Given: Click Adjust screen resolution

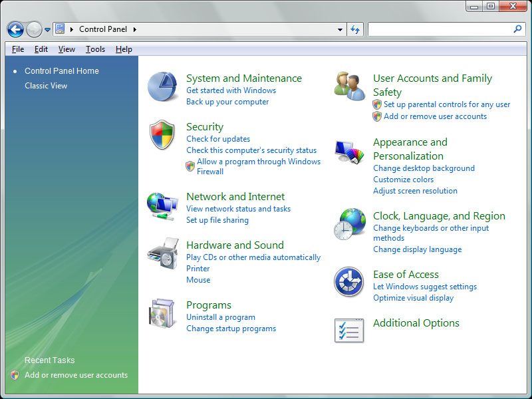Looking at the screenshot, I should pyautogui.click(x=415, y=191).
